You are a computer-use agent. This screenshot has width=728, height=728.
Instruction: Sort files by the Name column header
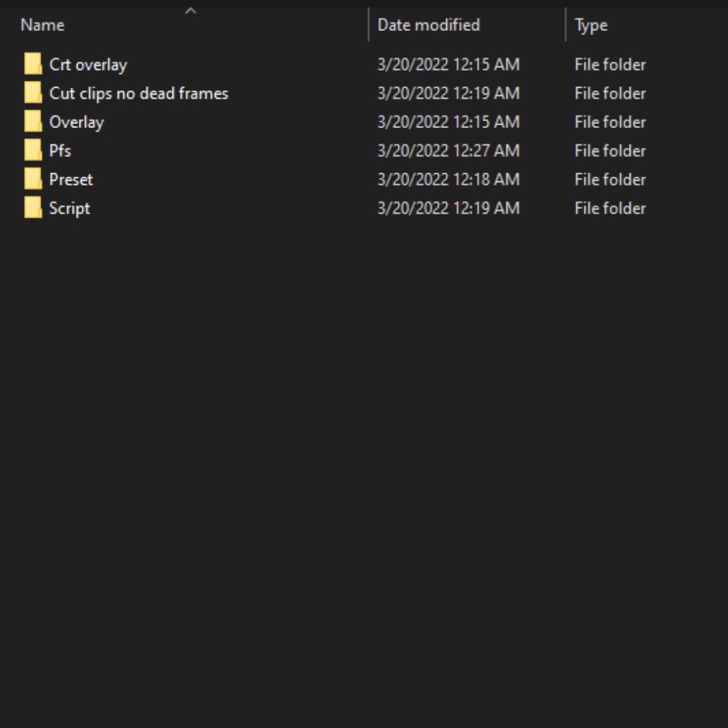(x=42, y=25)
